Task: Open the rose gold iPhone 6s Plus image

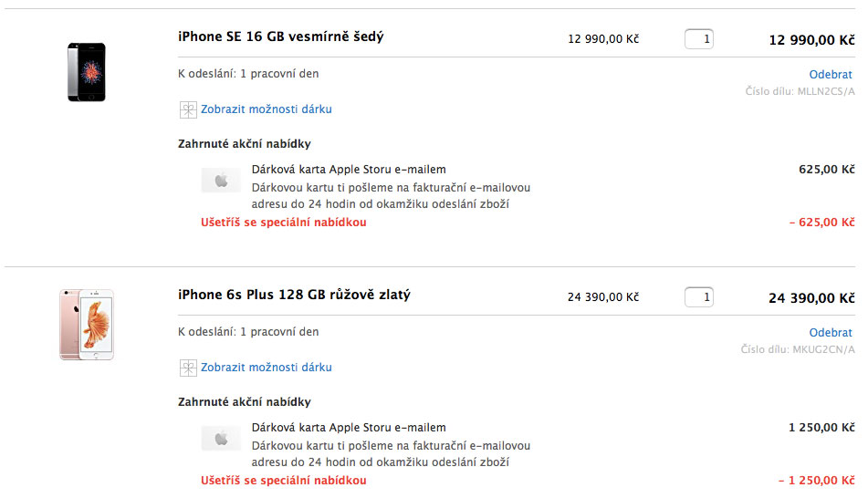Action: pos(87,325)
